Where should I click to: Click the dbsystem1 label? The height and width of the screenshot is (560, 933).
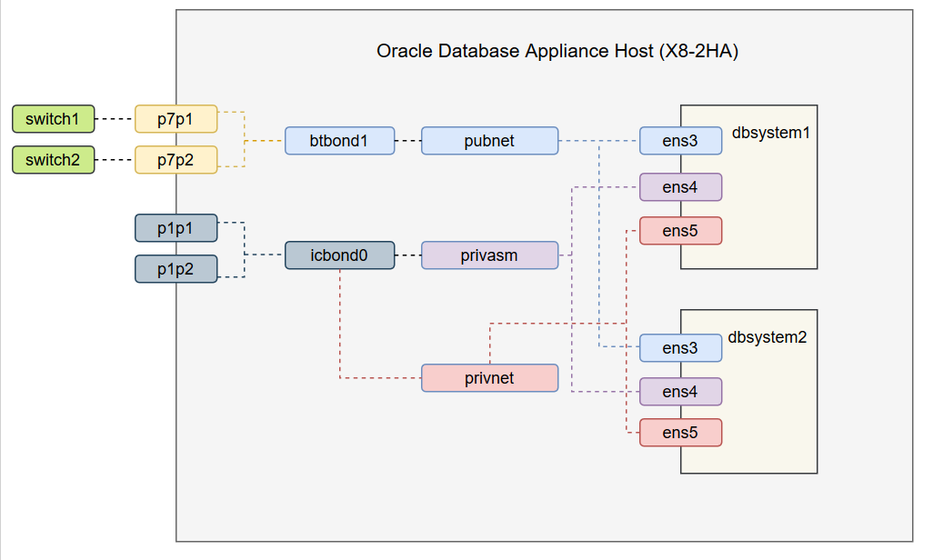tap(771, 133)
